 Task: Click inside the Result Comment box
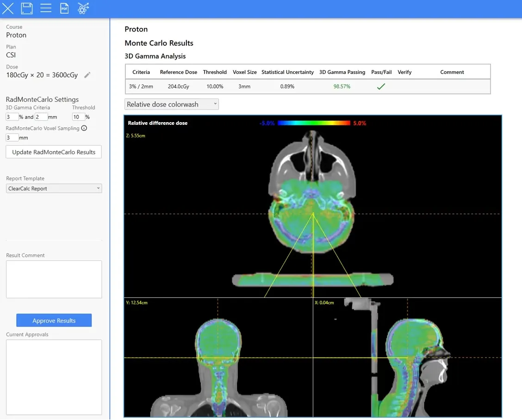point(54,279)
